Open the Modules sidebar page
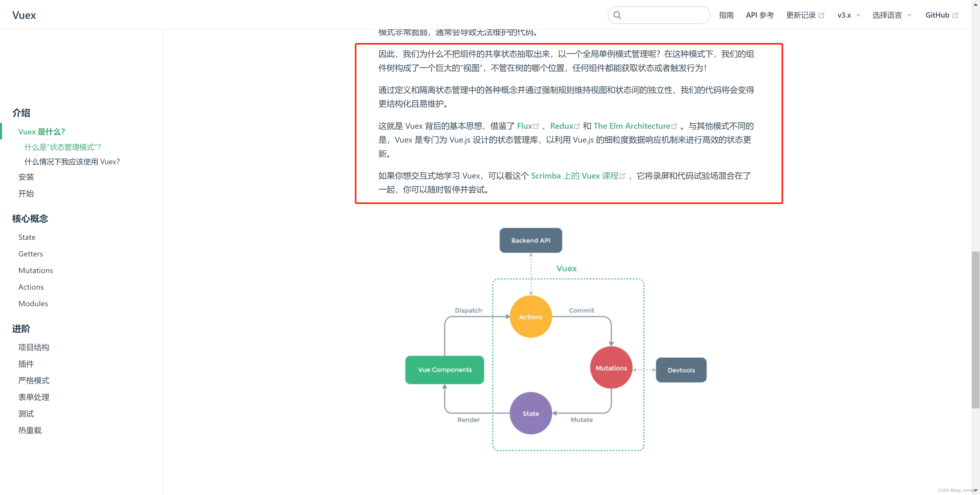 [x=33, y=303]
